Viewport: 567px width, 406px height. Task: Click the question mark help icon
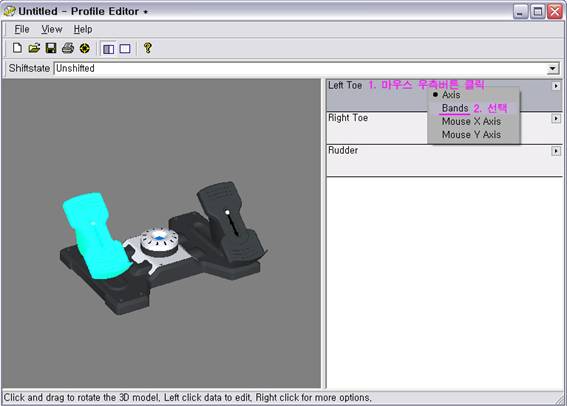point(148,48)
